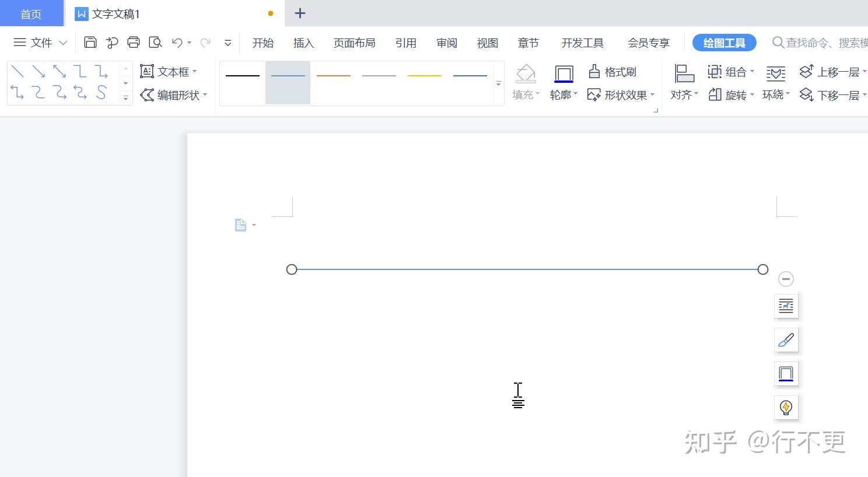Switch to the 插入 tab

303,43
